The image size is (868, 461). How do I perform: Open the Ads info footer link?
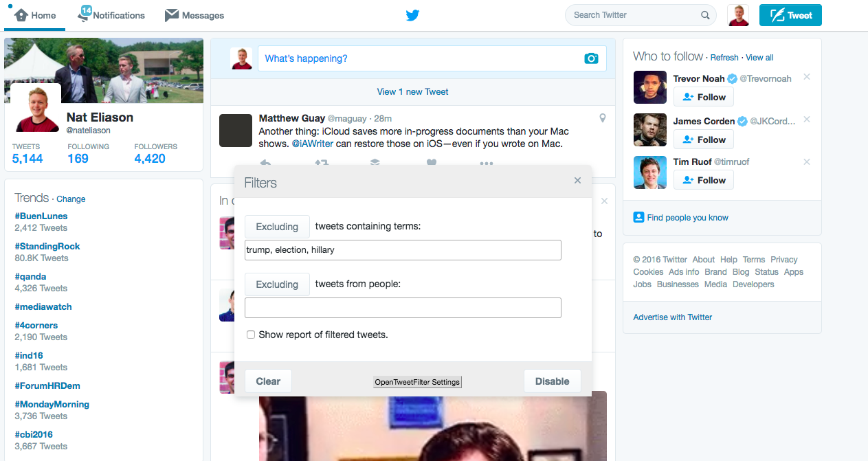(685, 272)
